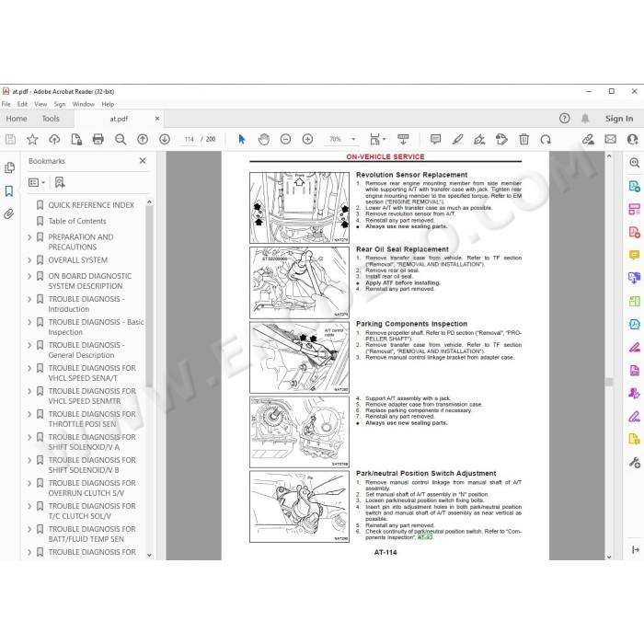The width and height of the screenshot is (644, 644).
Task: Click the Save file icon
Action: coord(10,140)
